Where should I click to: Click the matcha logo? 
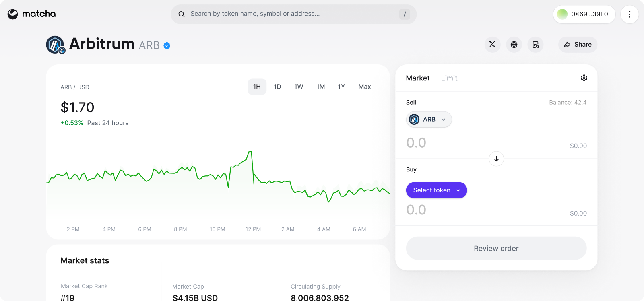[31, 14]
